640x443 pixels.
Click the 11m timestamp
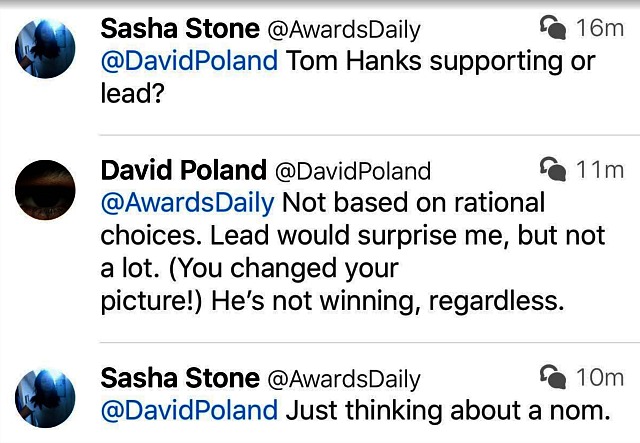(x=600, y=168)
